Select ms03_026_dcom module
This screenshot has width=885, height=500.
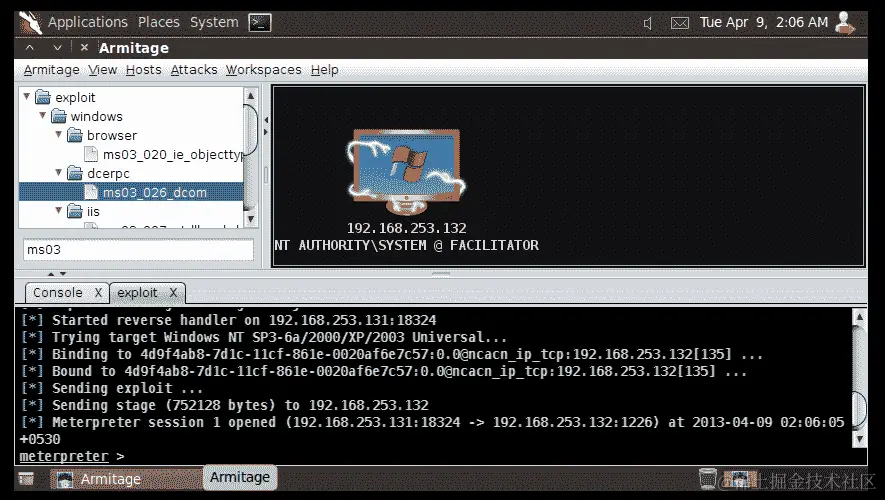[x=155, y=192]
